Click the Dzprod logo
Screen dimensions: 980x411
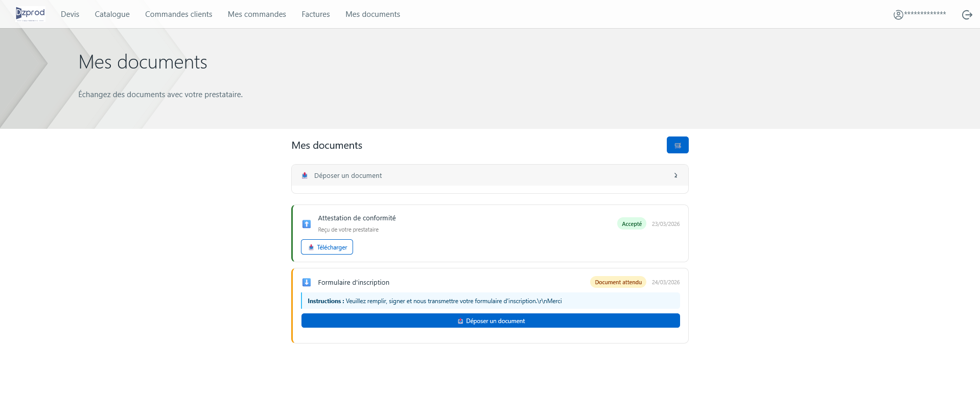[x=30, y=14]
